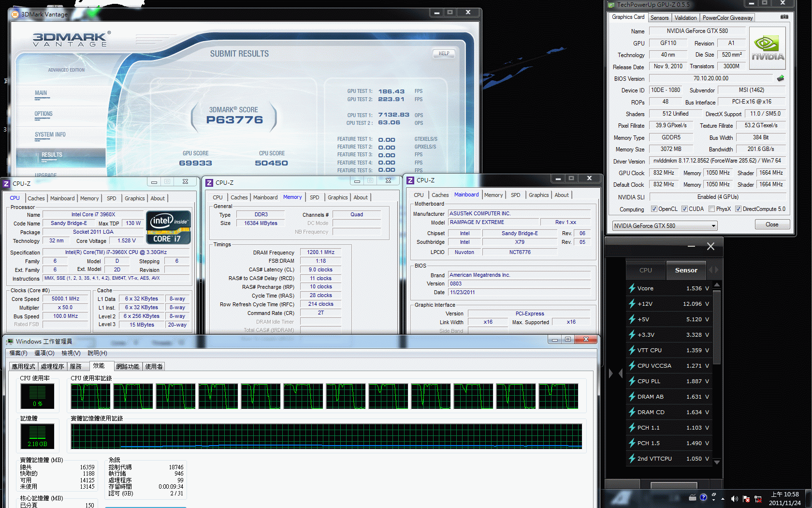The image size is (812, 508).
Task: Switch to Sensors tab in GPU-Z
Action: tap(659, 18)
